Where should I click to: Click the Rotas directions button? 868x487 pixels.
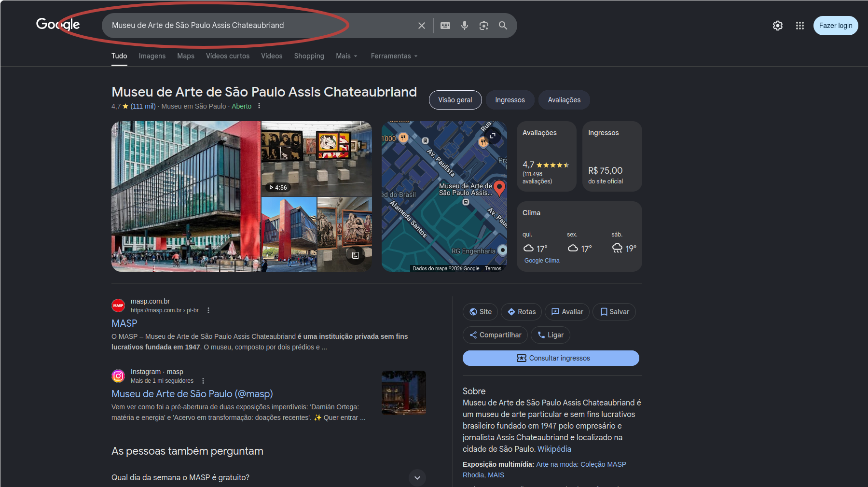[522, 312]
